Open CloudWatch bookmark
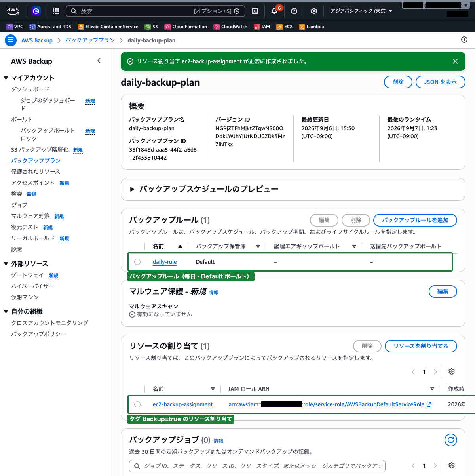This screenshot has width=475, height=476. coord(230,27)
